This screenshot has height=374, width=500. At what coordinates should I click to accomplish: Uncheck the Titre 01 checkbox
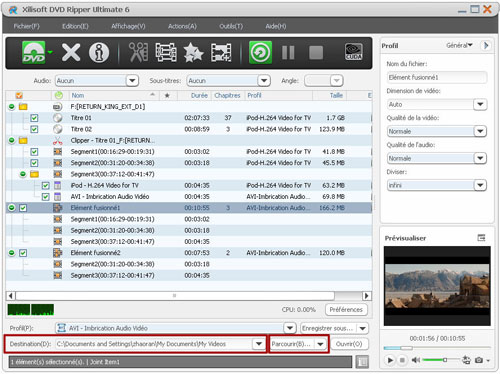(x=34, y=118)
